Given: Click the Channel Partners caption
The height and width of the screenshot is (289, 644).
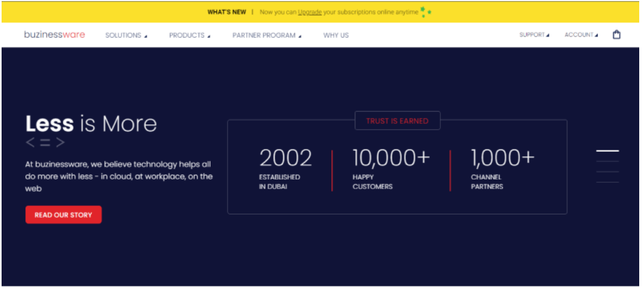Looking at the screenshot, I should [487, 182].
